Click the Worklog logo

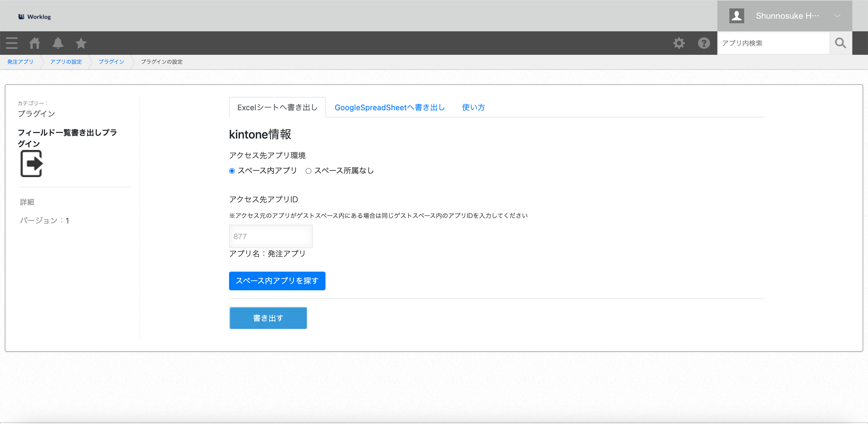[x=34, y=17]
